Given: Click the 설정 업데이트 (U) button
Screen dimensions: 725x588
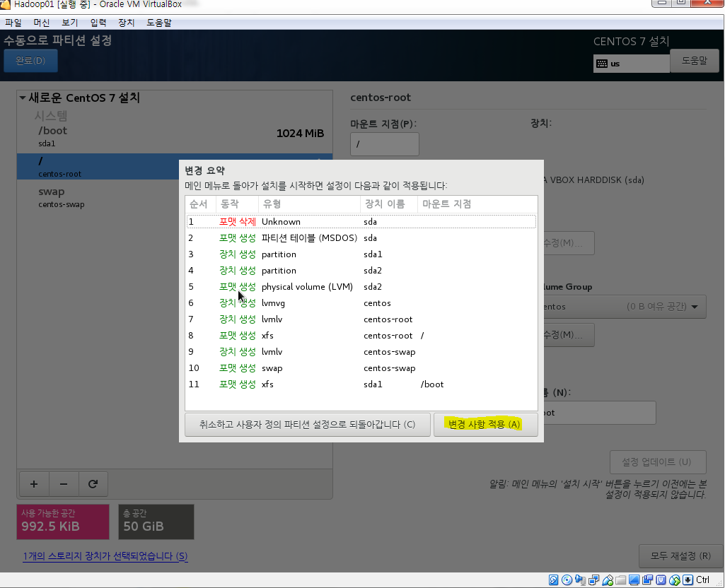Looking at the screenshot, I should coord(658,462).
